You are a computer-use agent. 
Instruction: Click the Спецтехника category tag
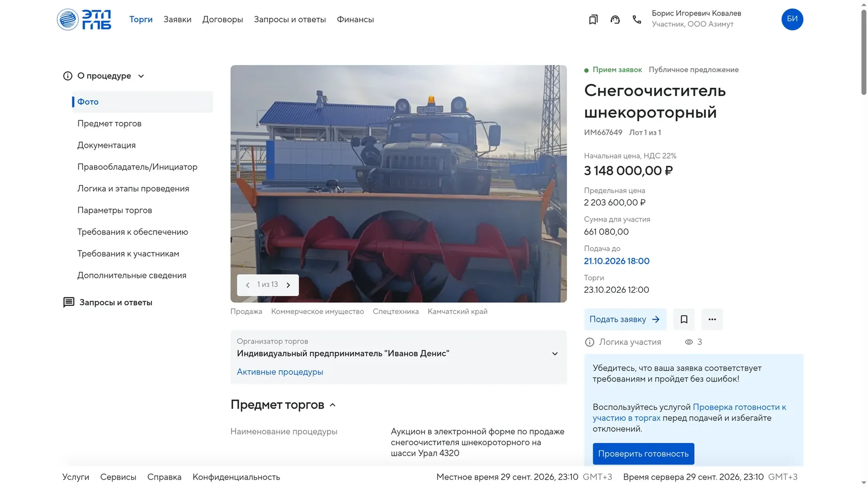(396, 311)
